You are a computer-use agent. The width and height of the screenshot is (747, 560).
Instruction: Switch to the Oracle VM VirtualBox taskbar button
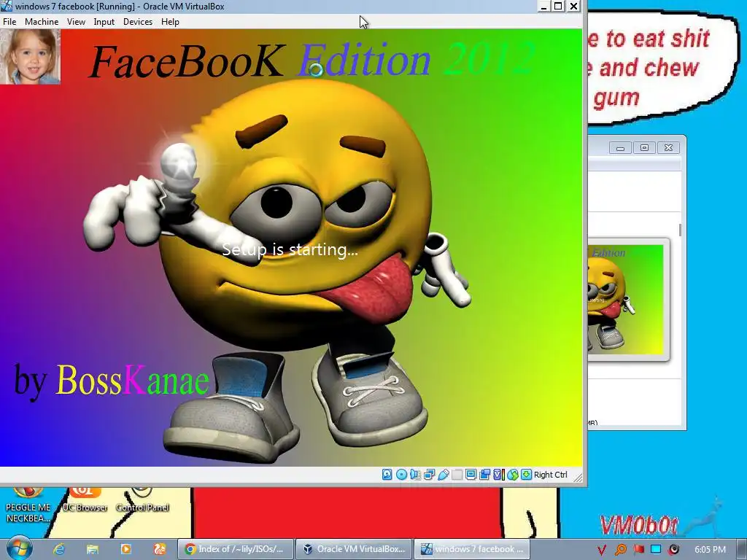point(354,549)
